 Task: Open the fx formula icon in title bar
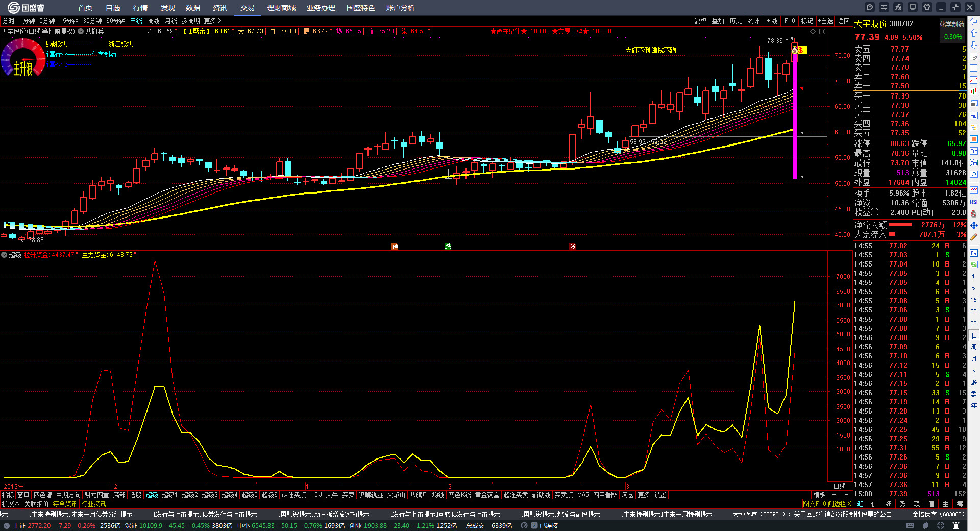pos(898,7)
